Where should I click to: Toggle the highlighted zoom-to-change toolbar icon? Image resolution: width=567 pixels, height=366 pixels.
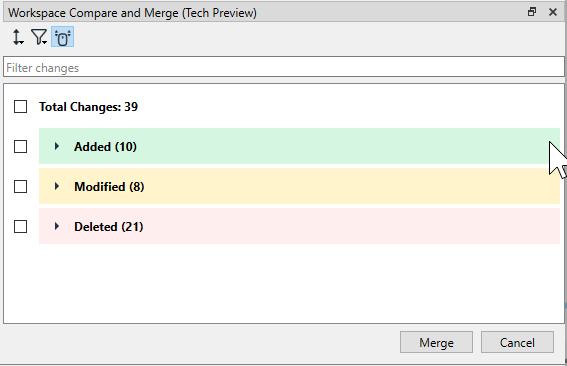point(63,37)
